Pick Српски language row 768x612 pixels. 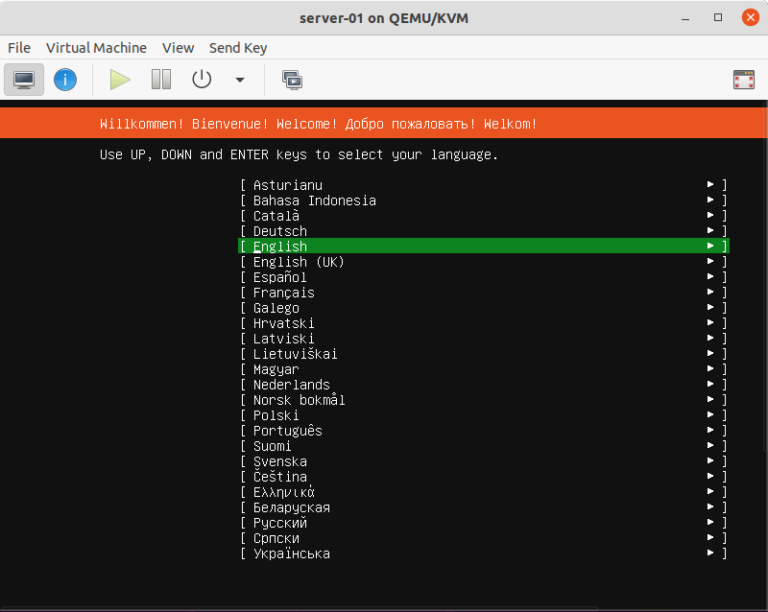(x=483, y=538)
